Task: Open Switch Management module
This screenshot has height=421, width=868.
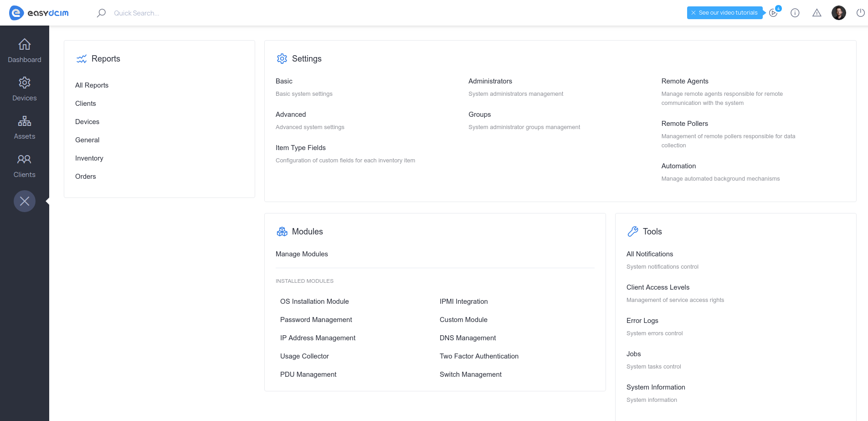Action: pyautogui.click(x=471, y=374)
